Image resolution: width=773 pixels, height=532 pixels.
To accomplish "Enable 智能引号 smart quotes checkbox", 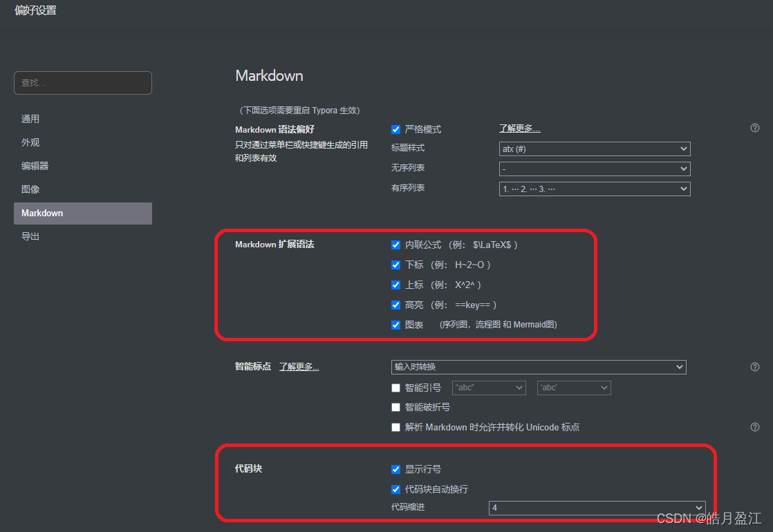I will tap(395, 388).
